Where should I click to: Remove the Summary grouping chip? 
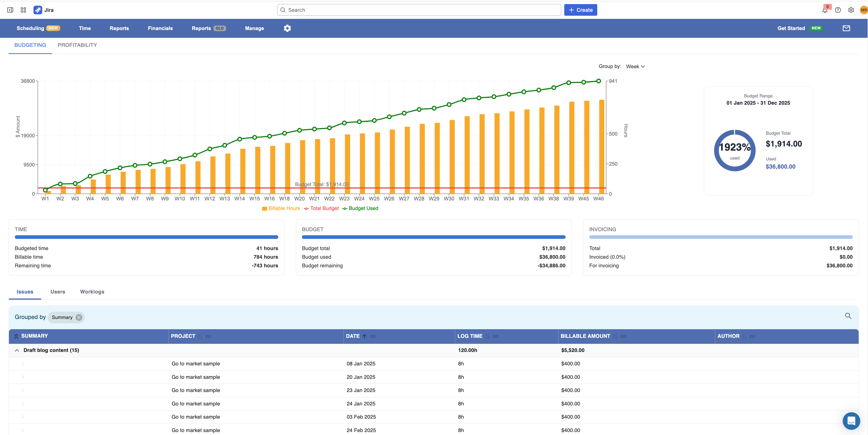click(x=79, y=318)
